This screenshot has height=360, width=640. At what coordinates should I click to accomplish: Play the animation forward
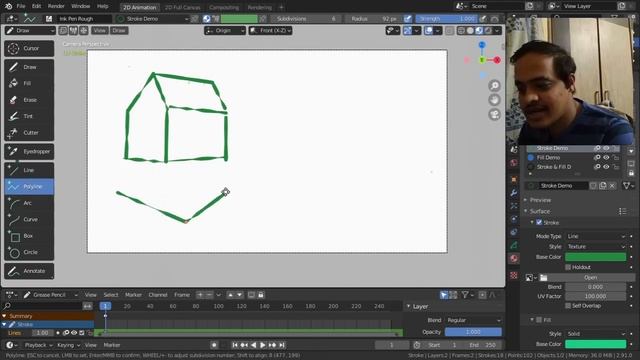[x=262, y=345]
